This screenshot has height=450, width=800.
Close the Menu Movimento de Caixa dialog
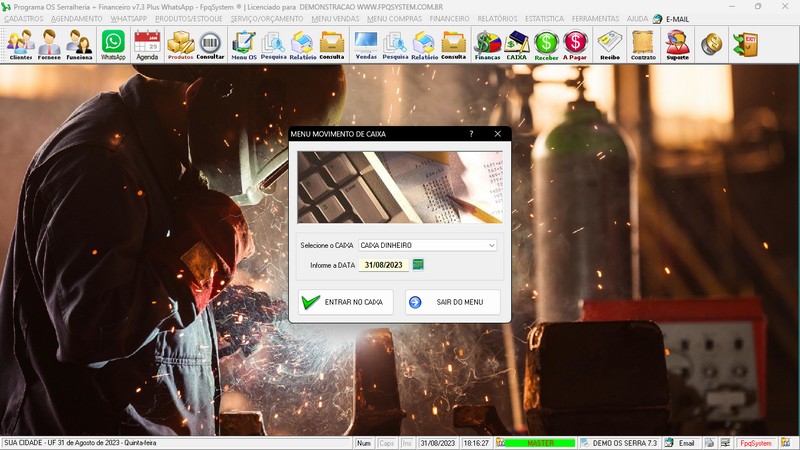(497, 134)
